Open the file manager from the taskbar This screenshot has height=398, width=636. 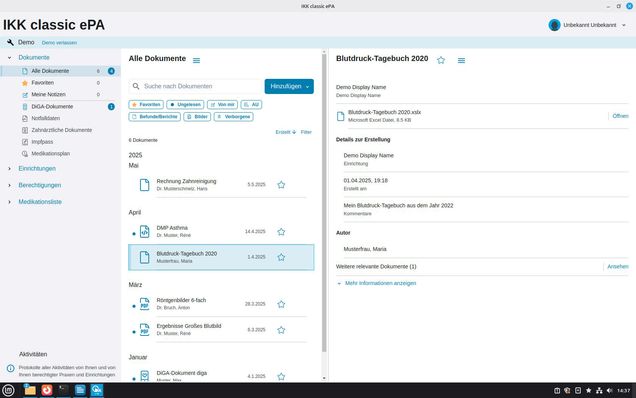coord(30,390)
